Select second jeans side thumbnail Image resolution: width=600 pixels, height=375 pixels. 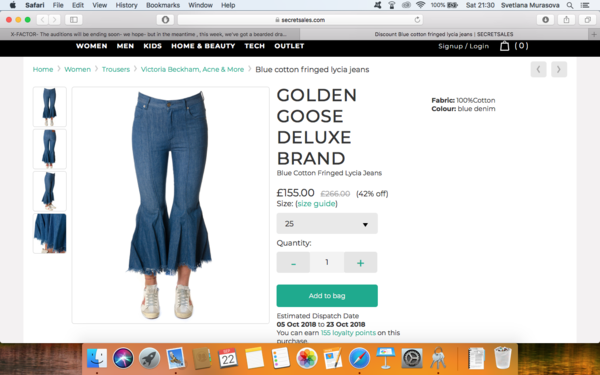[50, 149]
